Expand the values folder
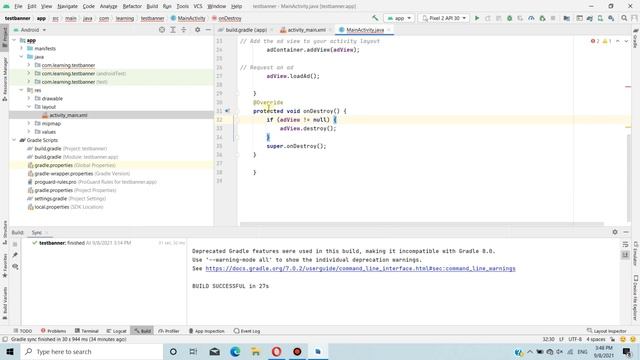 tap(29, 131)
